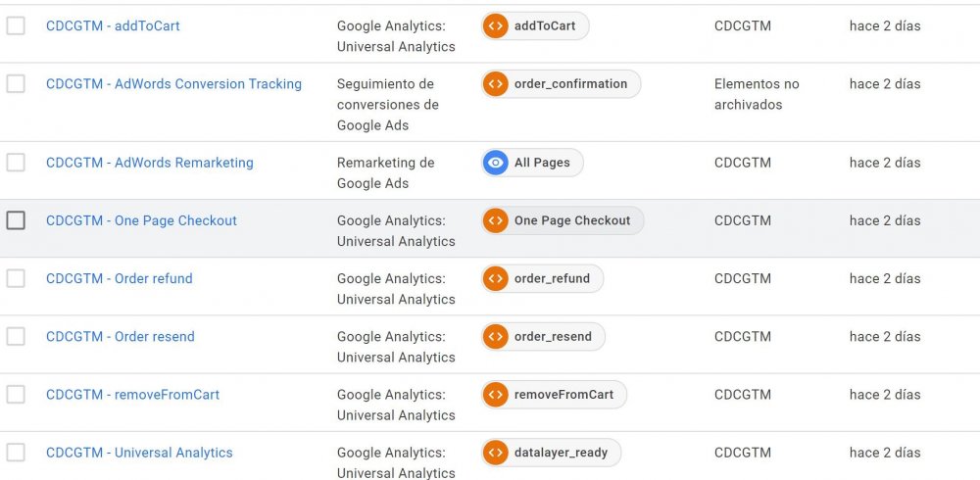
Task: Click the One Page Checkout trigger icon
Action: click(x=496, y=220)
